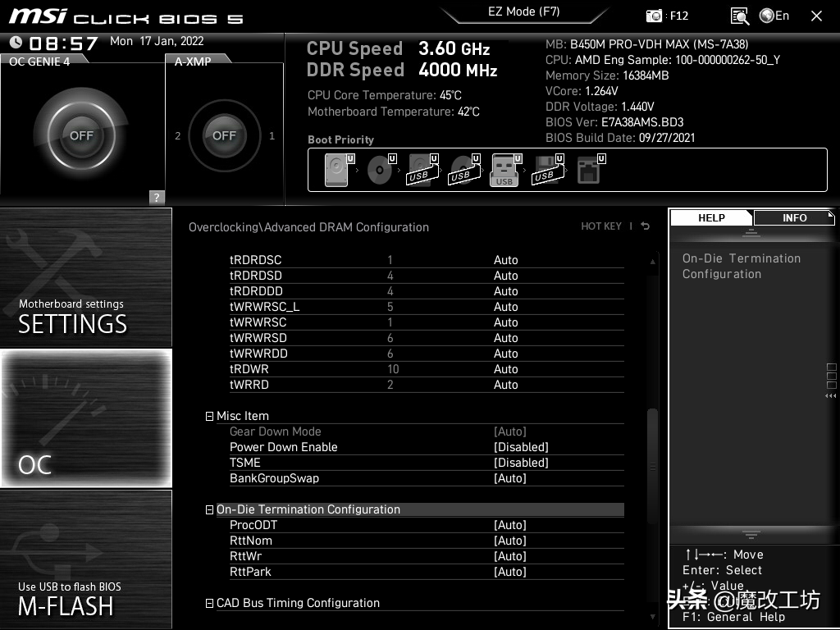The width and height of the screenshot is (840, 630).
Task: Click the HOT KEY button
Action: (x=601, y=226)
